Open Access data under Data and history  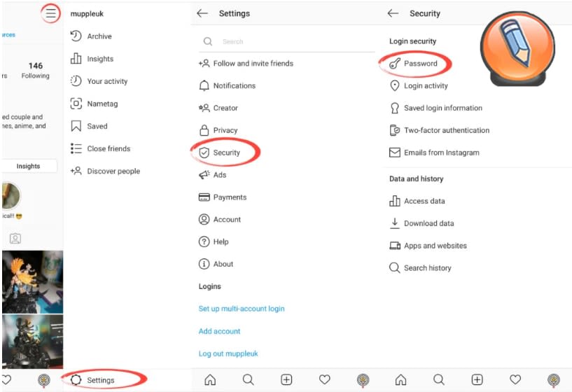[417, 201]
